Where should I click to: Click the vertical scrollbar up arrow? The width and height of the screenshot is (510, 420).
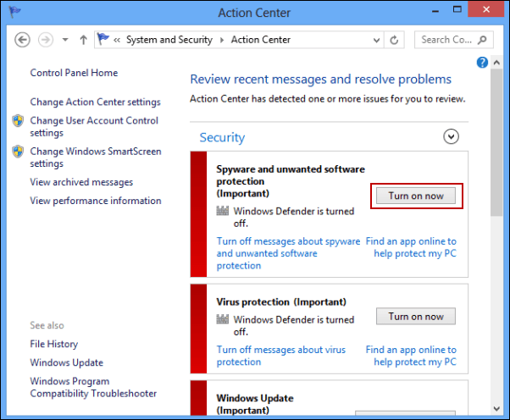coord(496,63)
